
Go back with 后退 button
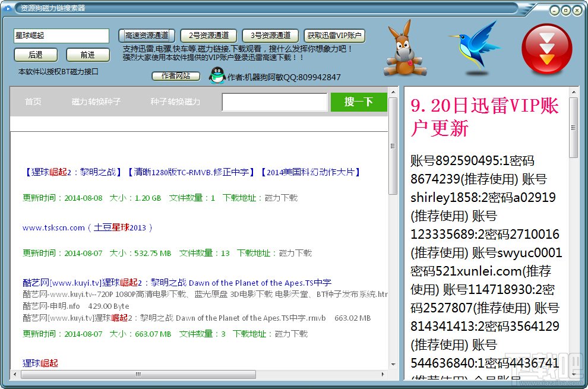pyautogui.click(x=36, y=55)
